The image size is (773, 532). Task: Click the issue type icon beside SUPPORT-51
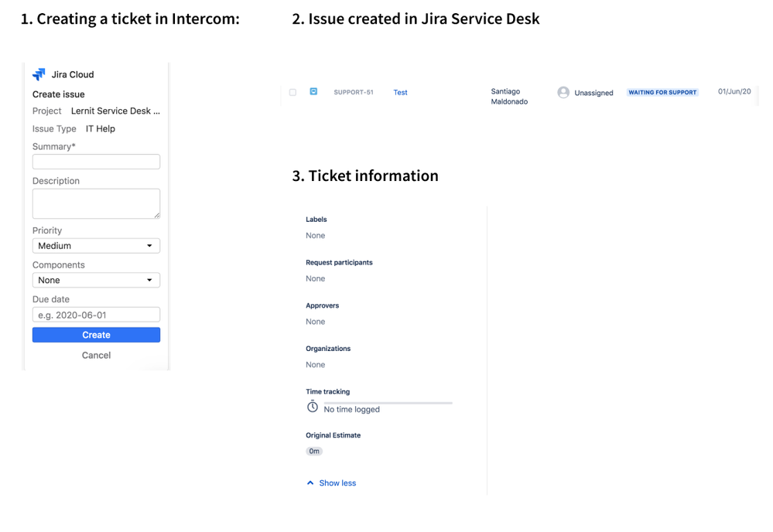click(313, 91)
